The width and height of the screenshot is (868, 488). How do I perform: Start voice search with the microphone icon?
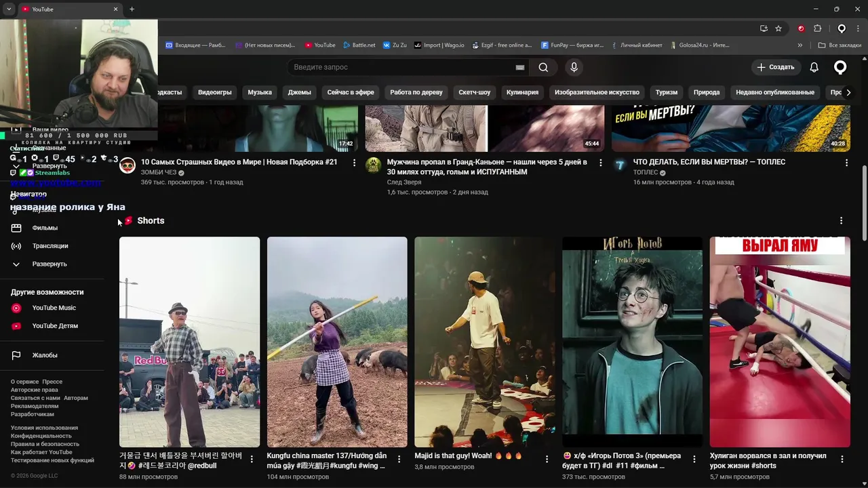(574, 67)
